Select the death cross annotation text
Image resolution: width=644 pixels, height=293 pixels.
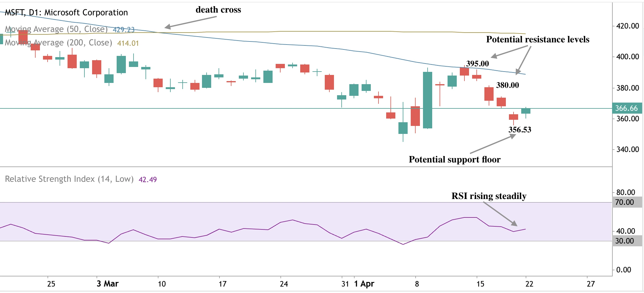(x=219, y=10)
